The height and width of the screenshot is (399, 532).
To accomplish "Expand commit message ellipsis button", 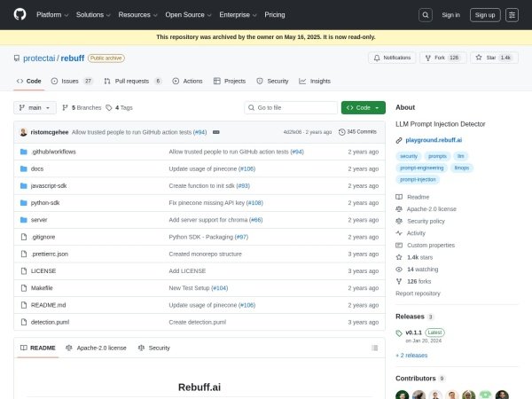I will coord(216,132).
